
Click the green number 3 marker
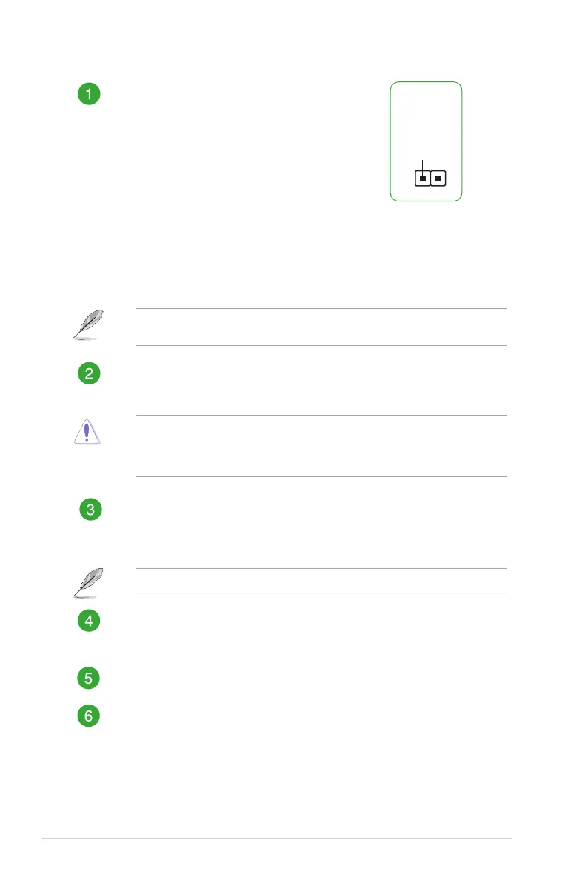[89, 510]
